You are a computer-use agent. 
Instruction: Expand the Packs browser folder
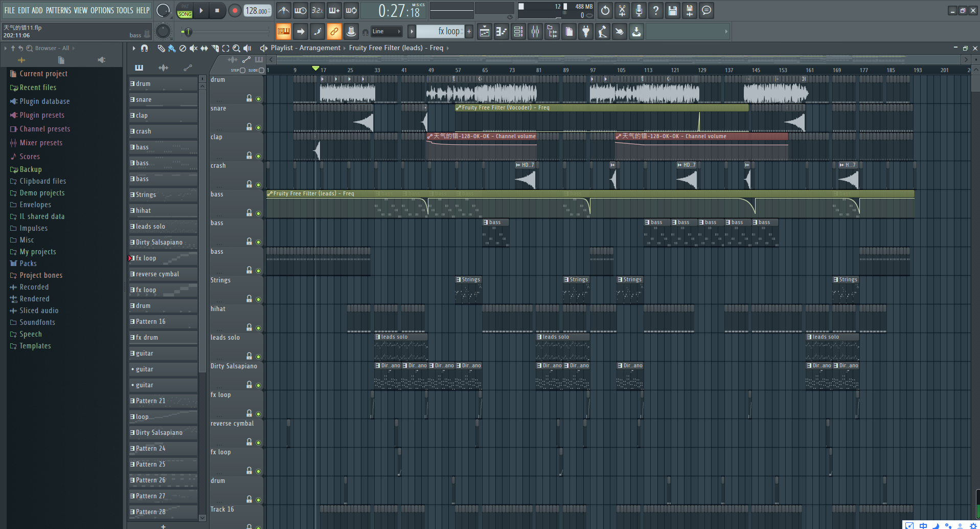[28, 263]
